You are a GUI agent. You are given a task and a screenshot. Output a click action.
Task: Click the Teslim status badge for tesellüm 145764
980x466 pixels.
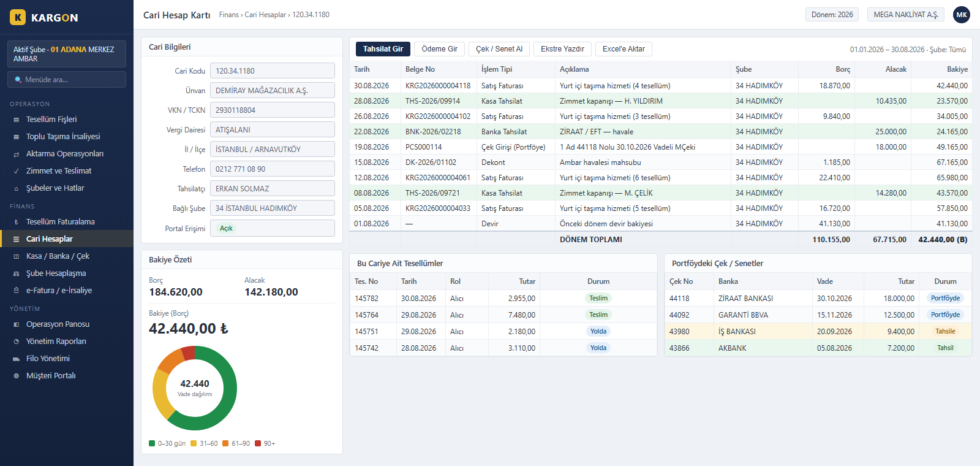tap(598, 315)
